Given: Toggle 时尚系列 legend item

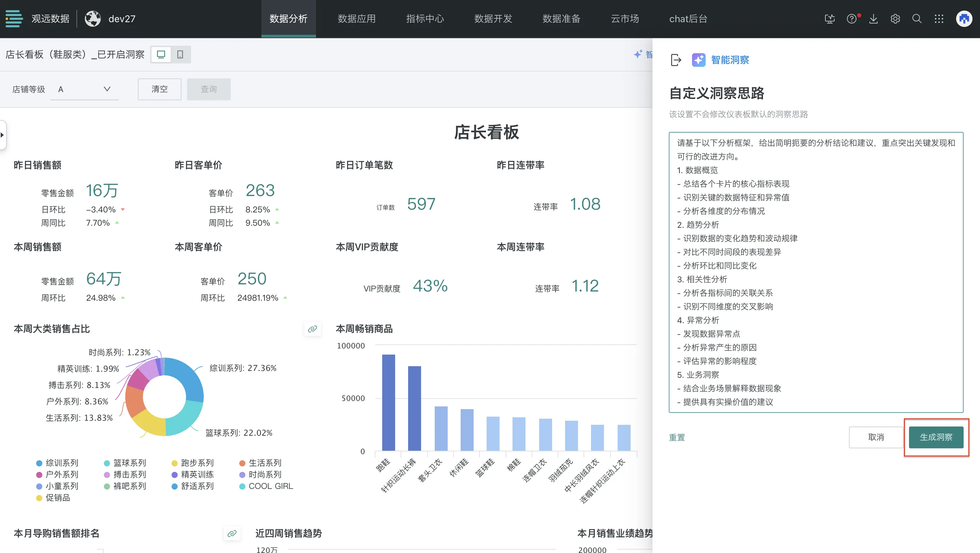Looking at the screenshot, I should [x=261, y=474].
